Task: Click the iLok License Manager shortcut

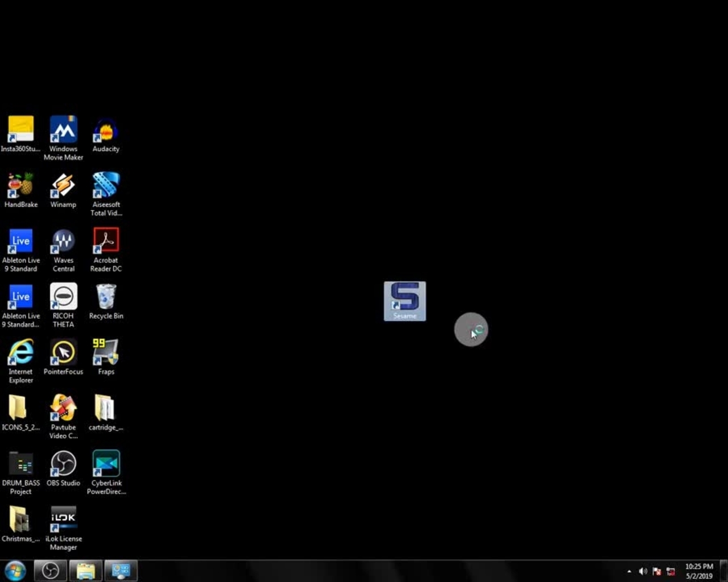Action: (x=63, y=528)
